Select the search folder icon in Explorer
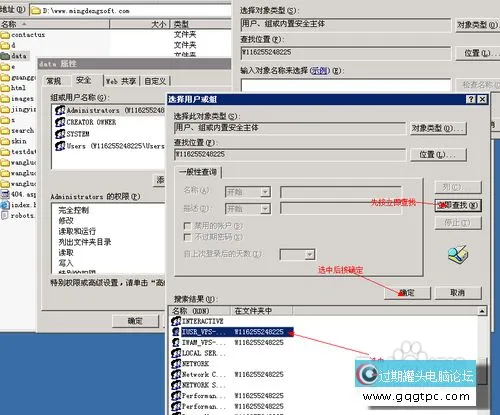Screen dimensions: 500x415 pos(5,131)
